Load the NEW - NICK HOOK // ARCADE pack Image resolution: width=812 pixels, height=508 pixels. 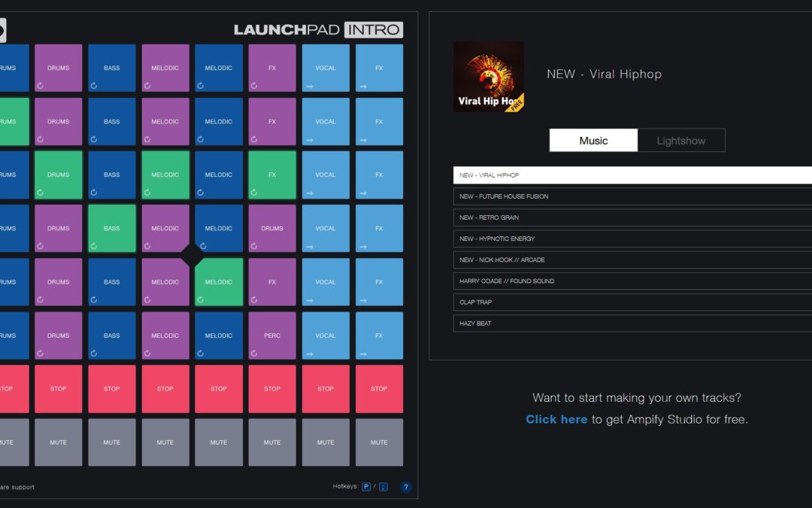point(632,260)
